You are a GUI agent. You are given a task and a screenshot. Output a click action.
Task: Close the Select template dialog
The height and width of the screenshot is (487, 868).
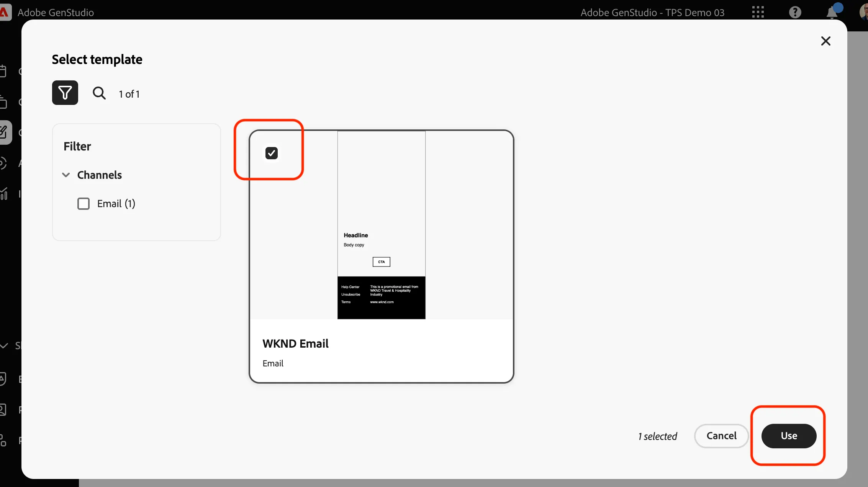(826, 41)
